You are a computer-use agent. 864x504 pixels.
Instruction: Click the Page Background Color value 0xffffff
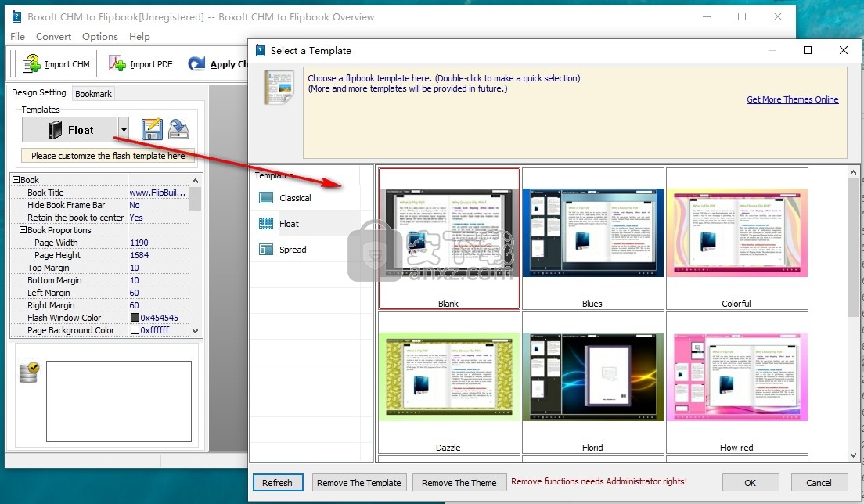click(x=155, y=330)
